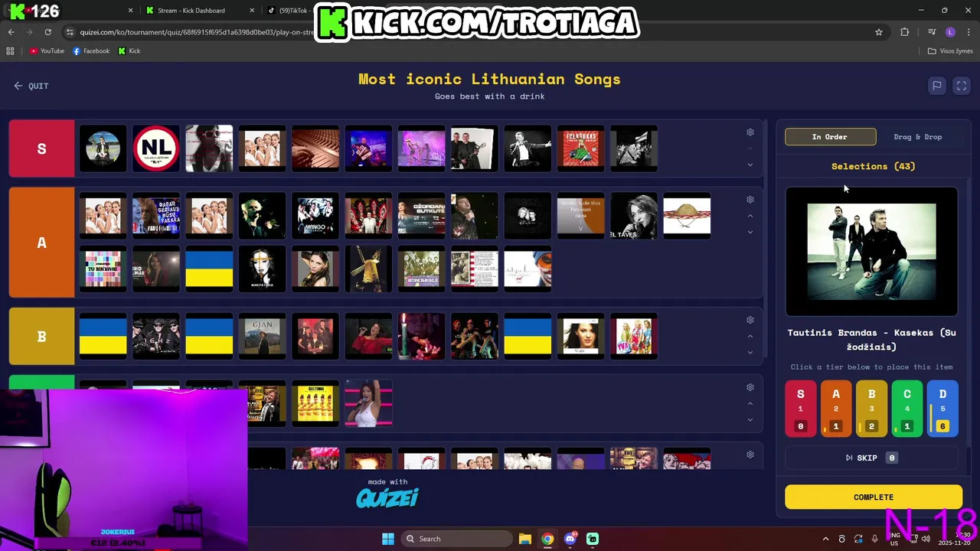This screenshot has height=551, width=980.
Task: Click the candle thumbnail in B tier
Action: (x=421, y=336)
